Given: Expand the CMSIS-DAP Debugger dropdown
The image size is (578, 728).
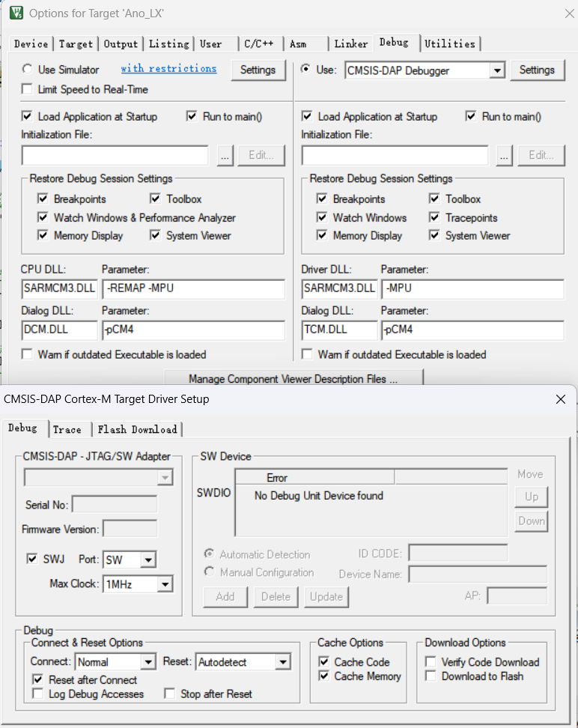Looking at the screenshot, I should click(497, 70).
